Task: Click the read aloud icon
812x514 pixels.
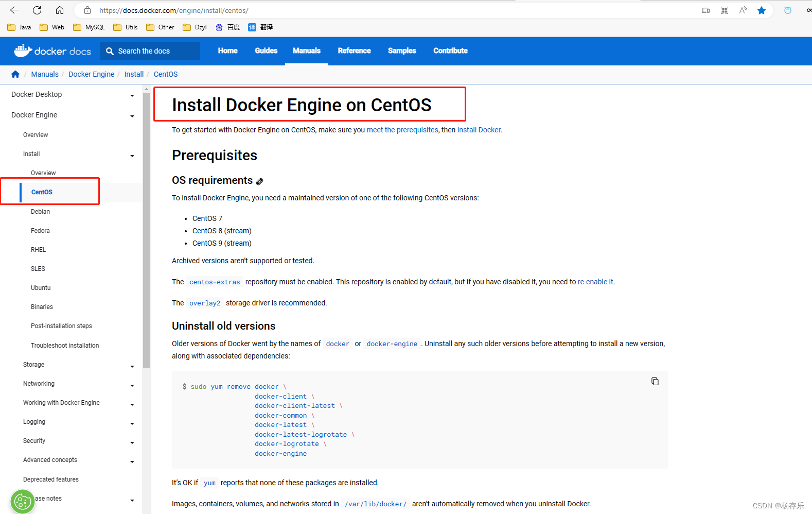Action: tap(743, 10)
